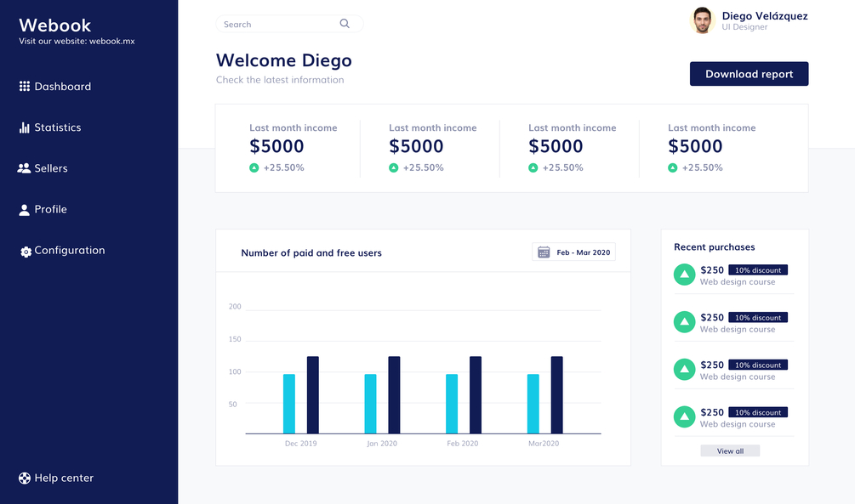
Task: Open the Dashboard menu item
Action: 55,87
